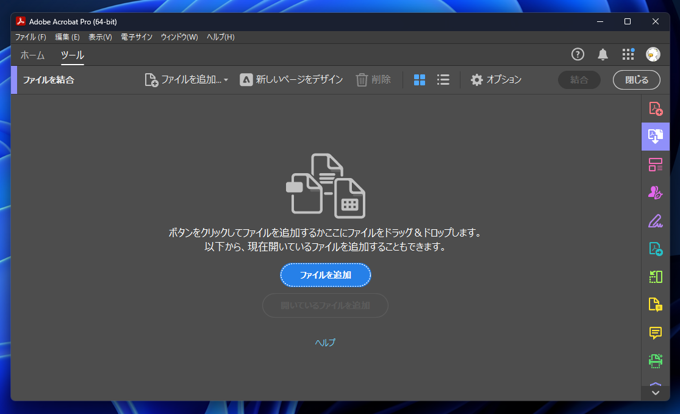Image resolution: width=680 pixels, height=414 pixels.
Task: Click the Adobe Acrobat logo in title bar
Action: point(20,21)
